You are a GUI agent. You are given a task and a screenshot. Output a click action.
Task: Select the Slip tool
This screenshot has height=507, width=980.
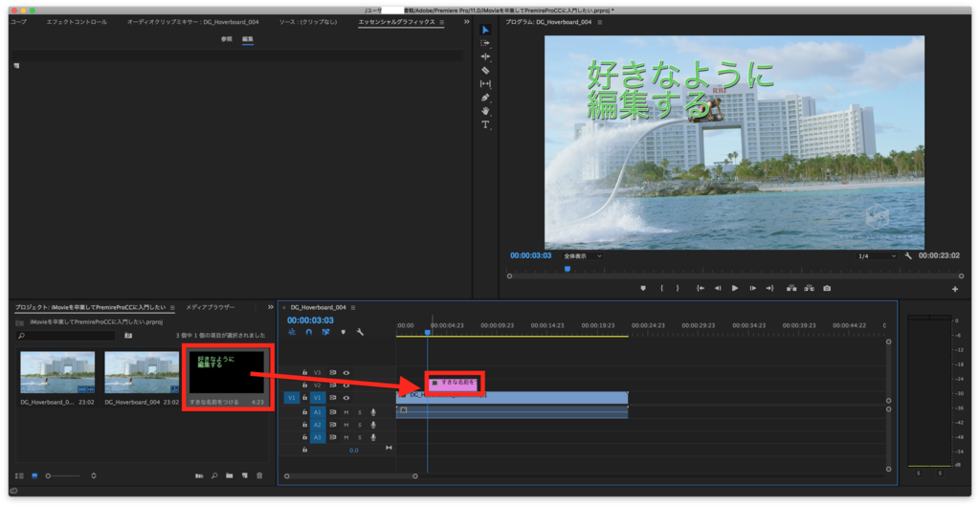click(485, 83)
